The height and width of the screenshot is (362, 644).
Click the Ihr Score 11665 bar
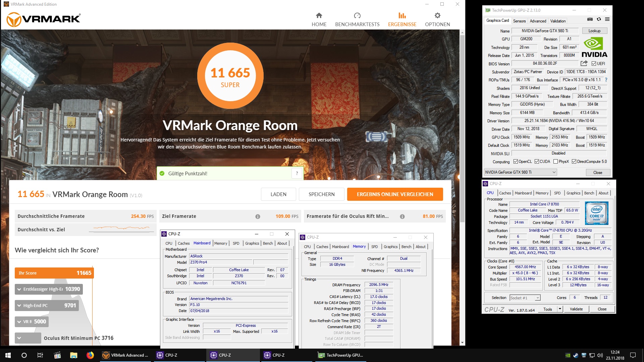54,273
